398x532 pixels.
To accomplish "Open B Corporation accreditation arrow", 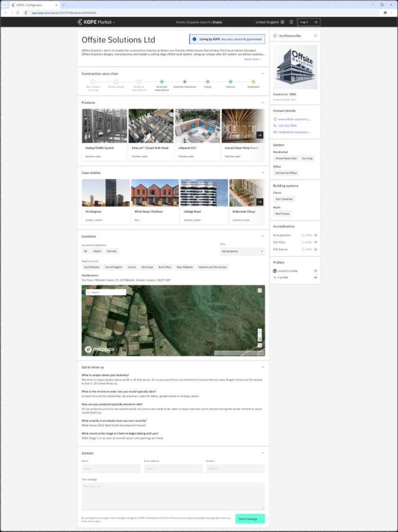I will pos(315,235).
